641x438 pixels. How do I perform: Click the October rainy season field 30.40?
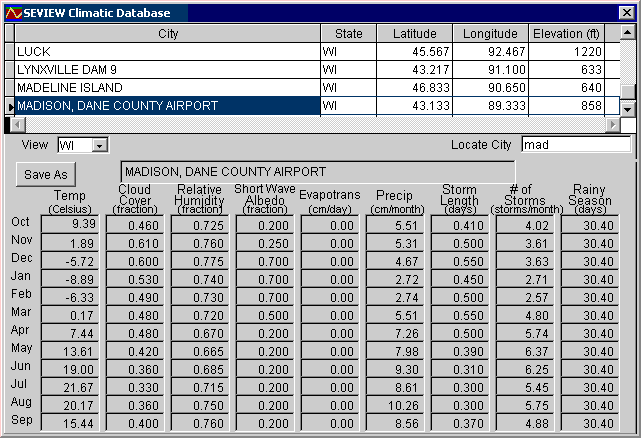[x=590, y=225]
